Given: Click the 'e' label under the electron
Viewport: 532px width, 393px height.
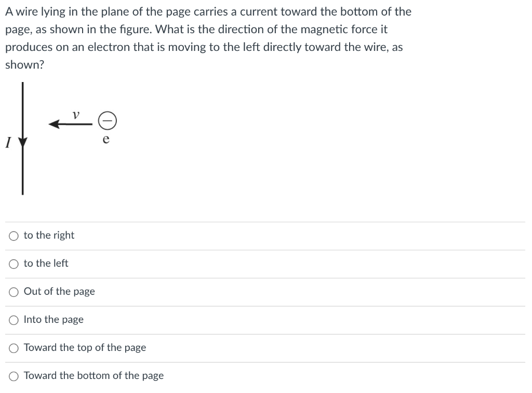Looking at the screenshot, I should pos(106,139).
